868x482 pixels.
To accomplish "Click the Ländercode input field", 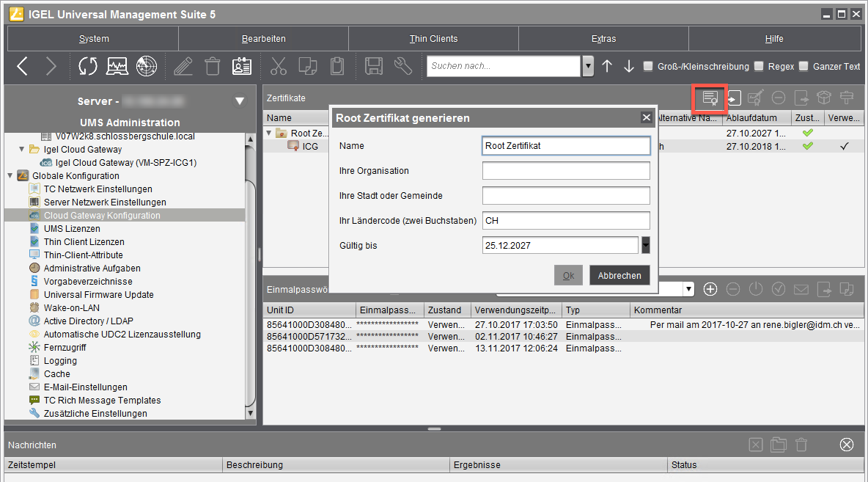I will 566,221.
